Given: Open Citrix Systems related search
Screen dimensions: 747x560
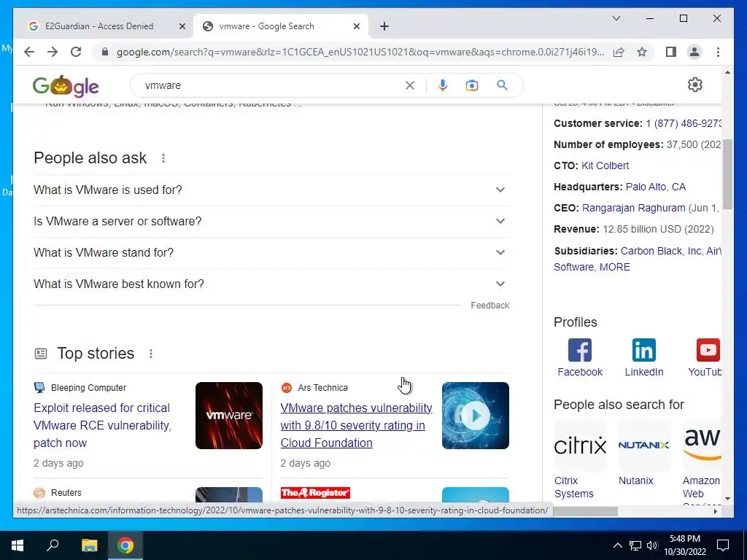Looking at the screenshot, I should point(580,459).
